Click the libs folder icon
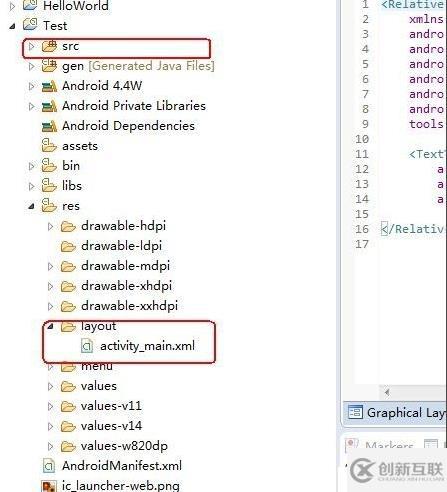The height and width of the screenshot is (492, 447). pyautogui.click(x=49, y=186)
